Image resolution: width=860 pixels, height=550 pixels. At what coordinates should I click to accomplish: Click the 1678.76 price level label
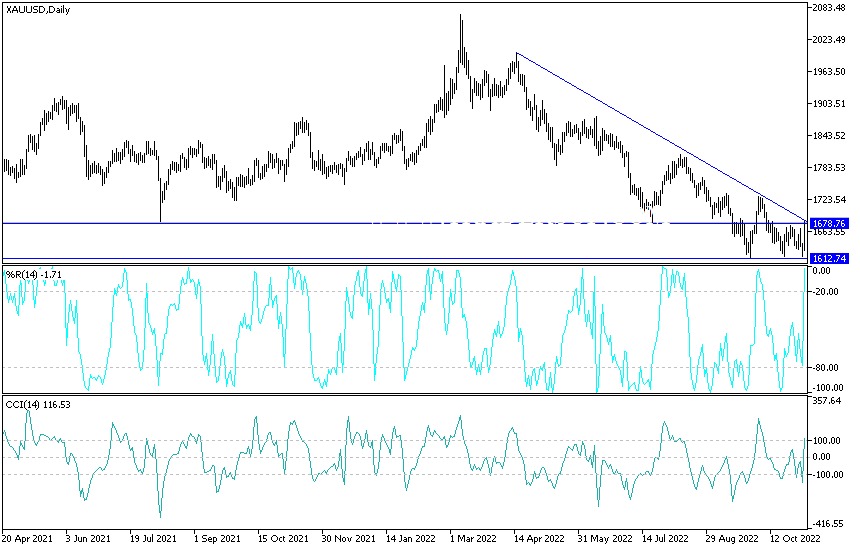click(829, 224)
